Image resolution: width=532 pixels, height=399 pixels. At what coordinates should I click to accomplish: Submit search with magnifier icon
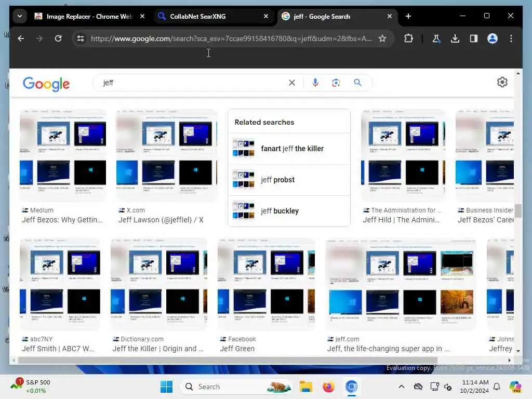(x=357, y=83)
